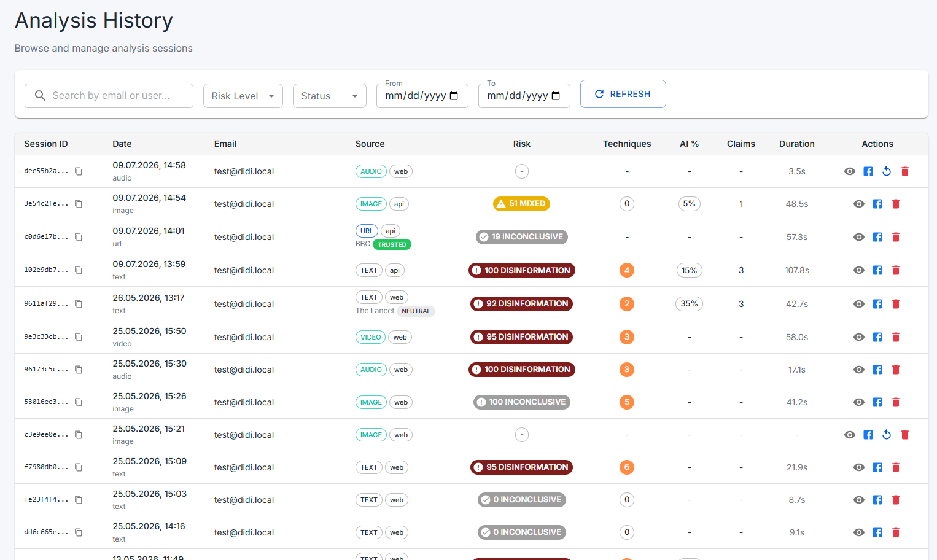Delete session c3e9ee0e
Screen dimensions: 937x560
coord(905,435)
